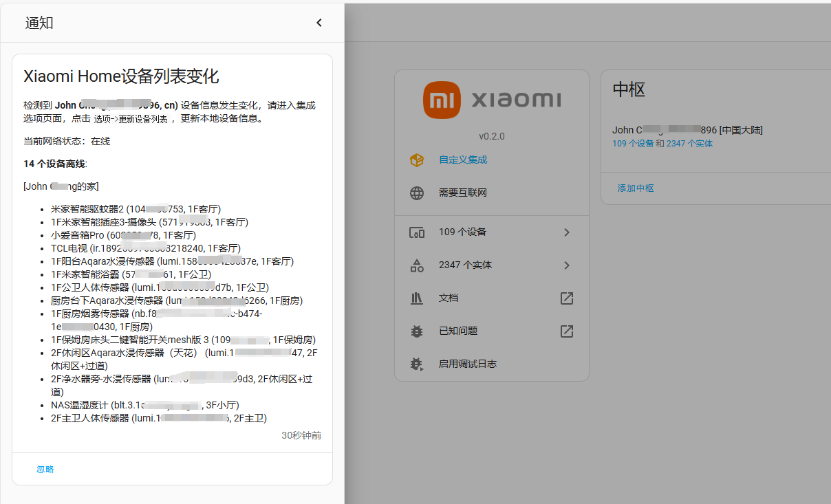831x504 pixels.
Task: Collapse the notifications panel with the back chevron
Action: tap(319, 23)
